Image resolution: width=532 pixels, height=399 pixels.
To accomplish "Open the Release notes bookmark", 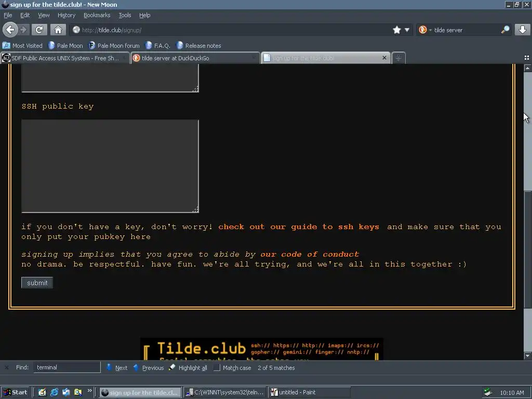I will [199, 46].
